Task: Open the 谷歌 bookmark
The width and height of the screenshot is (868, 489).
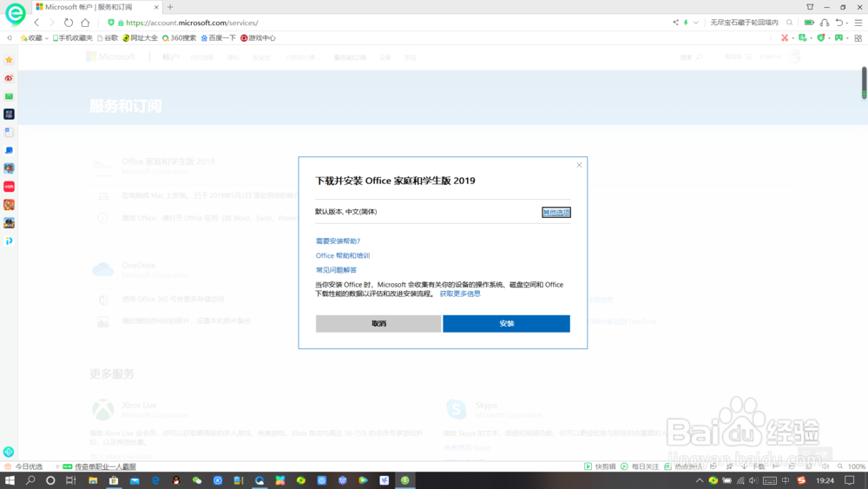Action: (108, 37)
